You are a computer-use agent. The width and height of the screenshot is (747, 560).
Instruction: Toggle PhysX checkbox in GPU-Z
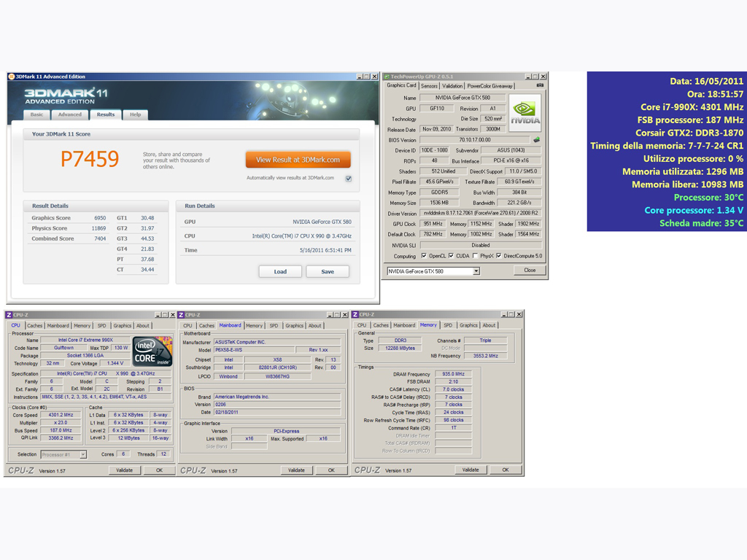coord(475,256)
